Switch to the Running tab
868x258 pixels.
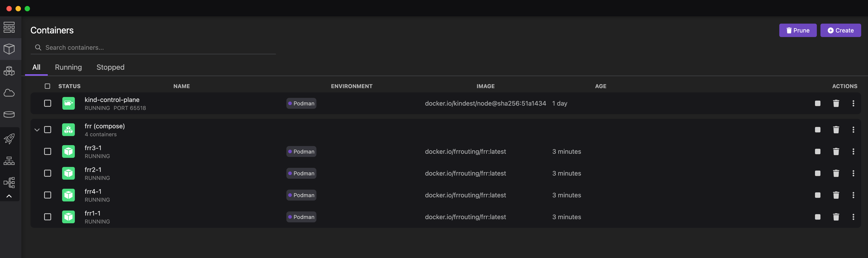pos(68,67)
